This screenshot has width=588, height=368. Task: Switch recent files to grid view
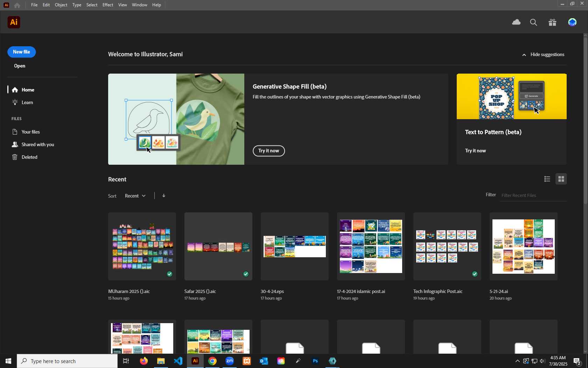(x=561, y=179)
